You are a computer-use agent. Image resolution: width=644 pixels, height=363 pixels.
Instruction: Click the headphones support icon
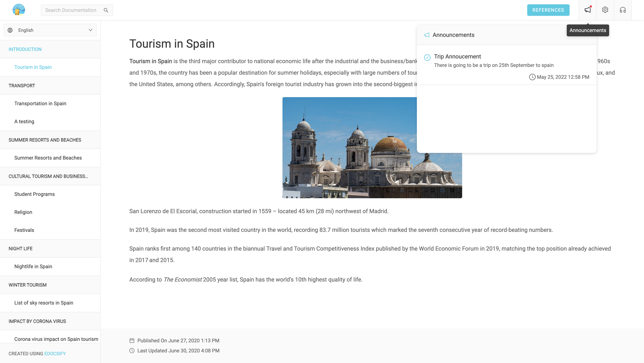click(x=623, y=10)
